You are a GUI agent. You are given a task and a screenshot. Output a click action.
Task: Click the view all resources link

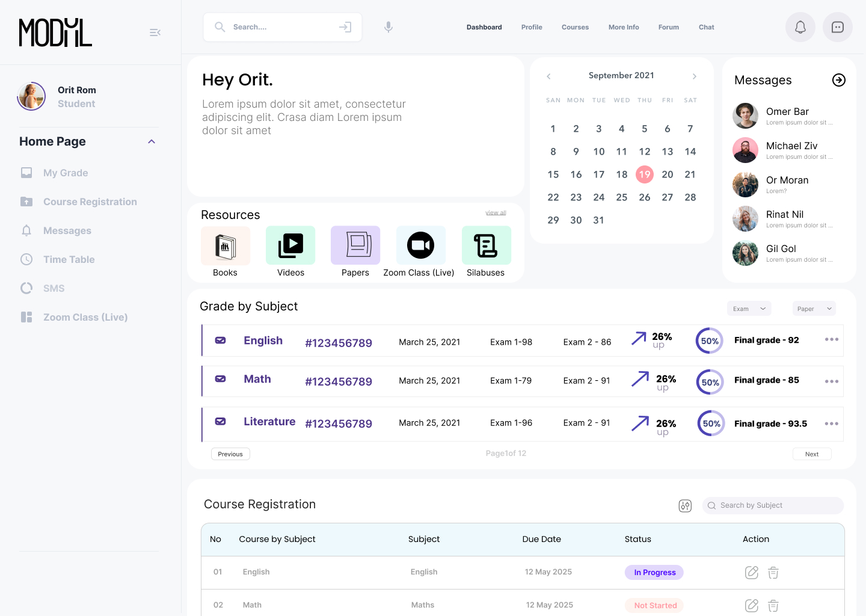pos(496,213)
